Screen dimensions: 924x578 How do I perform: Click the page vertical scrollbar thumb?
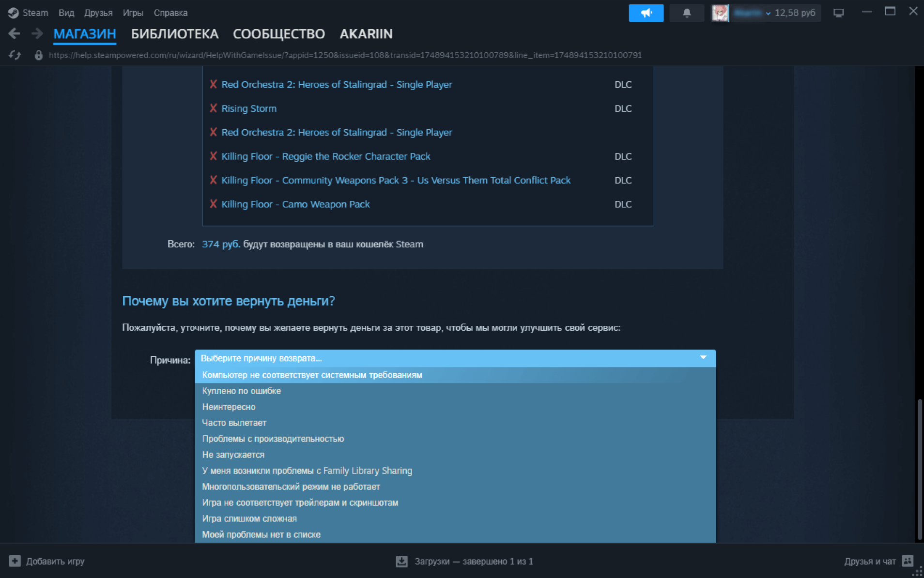[919, 470]
